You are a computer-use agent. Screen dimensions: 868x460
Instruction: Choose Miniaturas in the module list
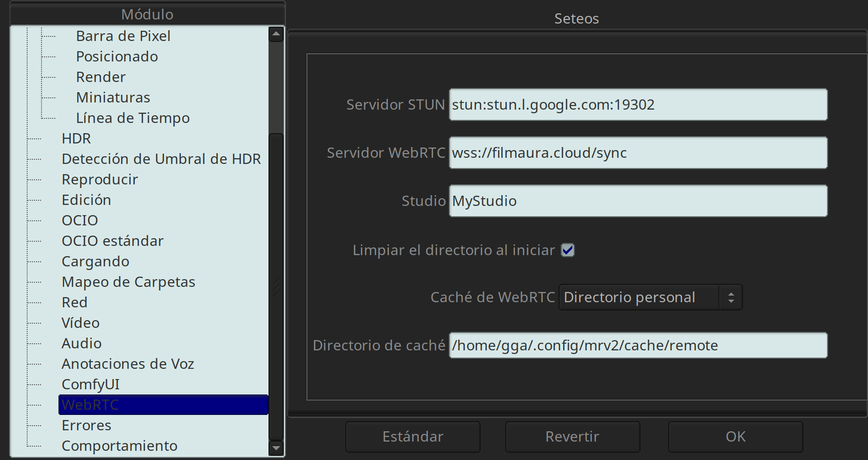pos(113,97)
